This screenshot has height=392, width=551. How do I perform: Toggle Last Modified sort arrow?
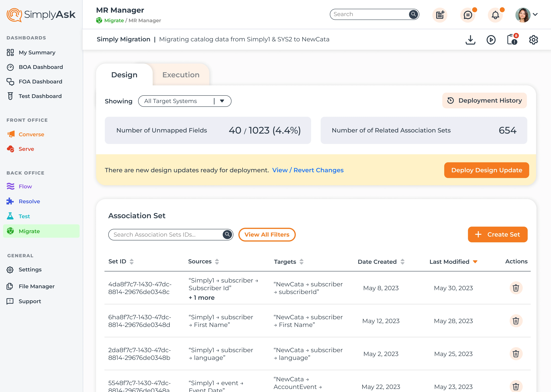point(475,262)
